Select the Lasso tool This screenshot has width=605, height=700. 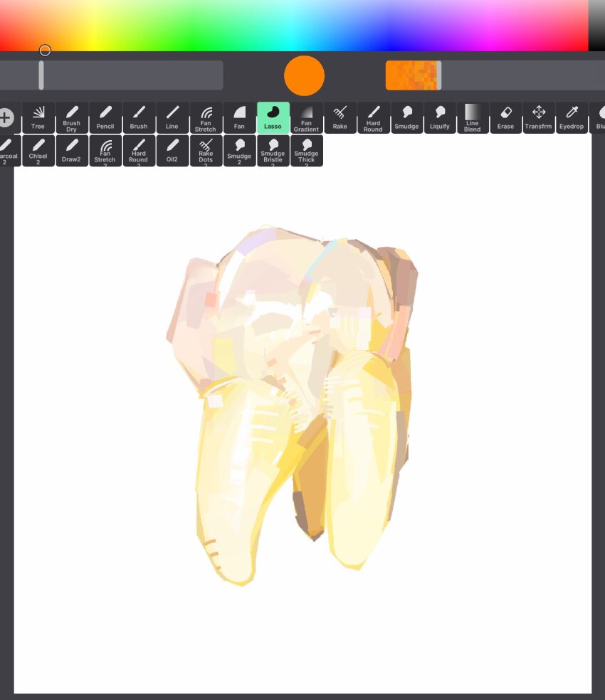[x=273, y=117]
